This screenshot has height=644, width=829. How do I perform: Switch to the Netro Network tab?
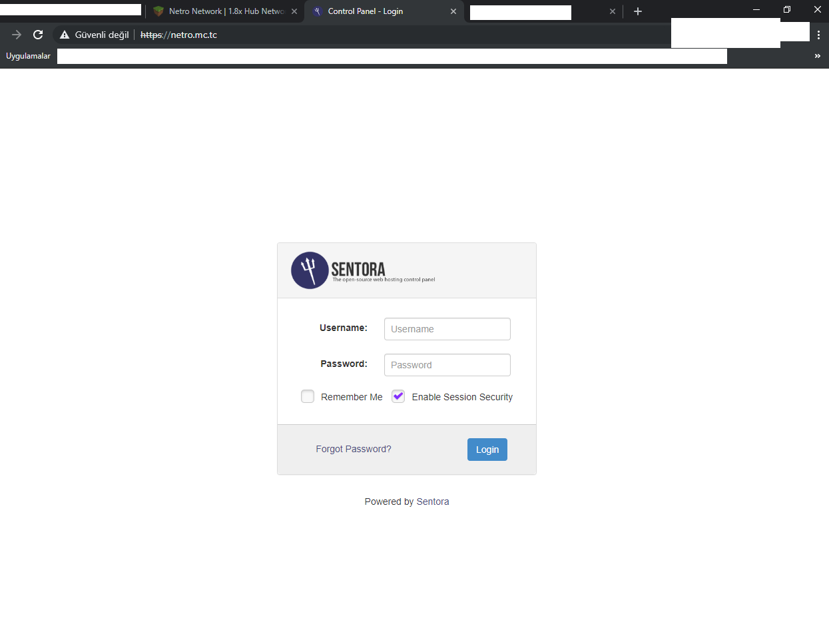coord(224,11)
